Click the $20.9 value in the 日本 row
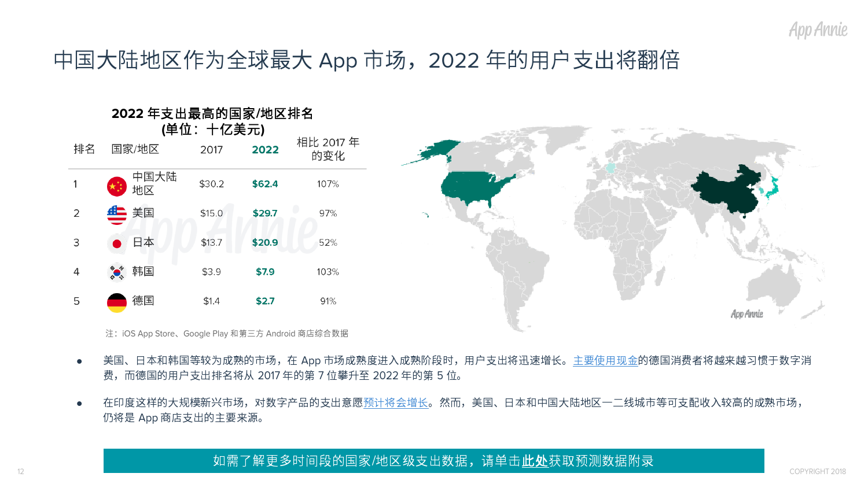The image size is (868, 488). pos(265,243)
